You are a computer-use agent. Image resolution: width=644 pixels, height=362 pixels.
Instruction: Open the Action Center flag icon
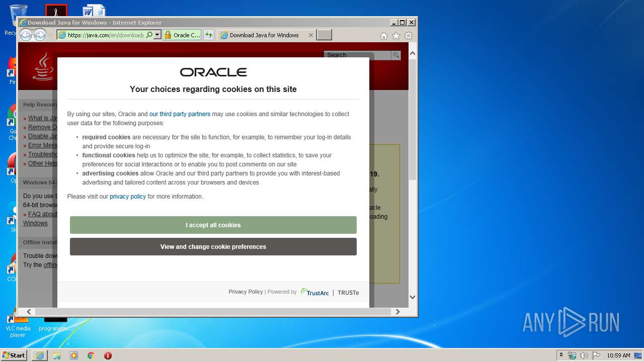[596, 355]
